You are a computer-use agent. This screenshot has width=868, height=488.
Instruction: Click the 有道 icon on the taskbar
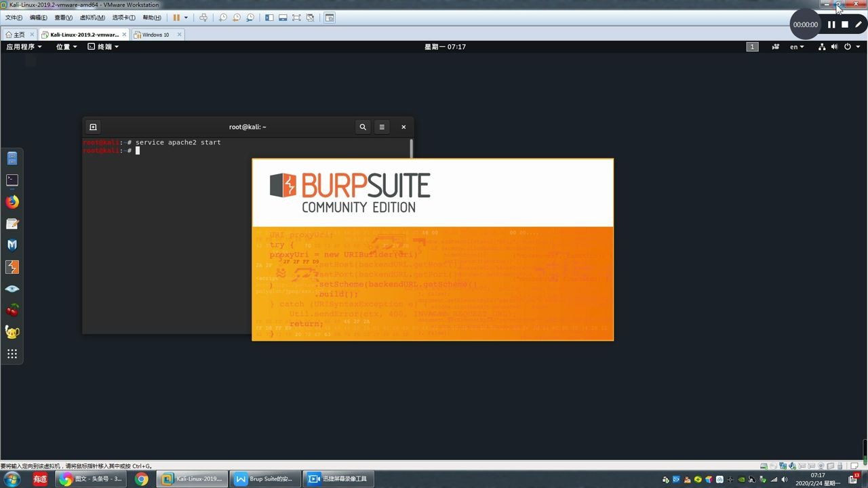pyautogui.click(x=40, y=479)
